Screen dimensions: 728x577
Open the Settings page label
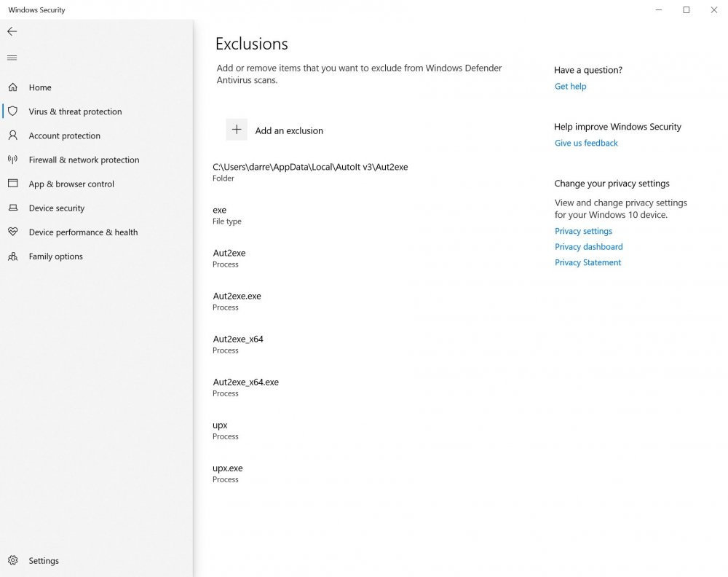tap(44, 561)
